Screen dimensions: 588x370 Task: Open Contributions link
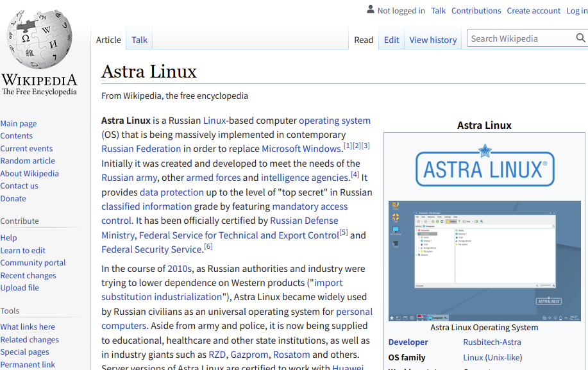click(476, 10)
